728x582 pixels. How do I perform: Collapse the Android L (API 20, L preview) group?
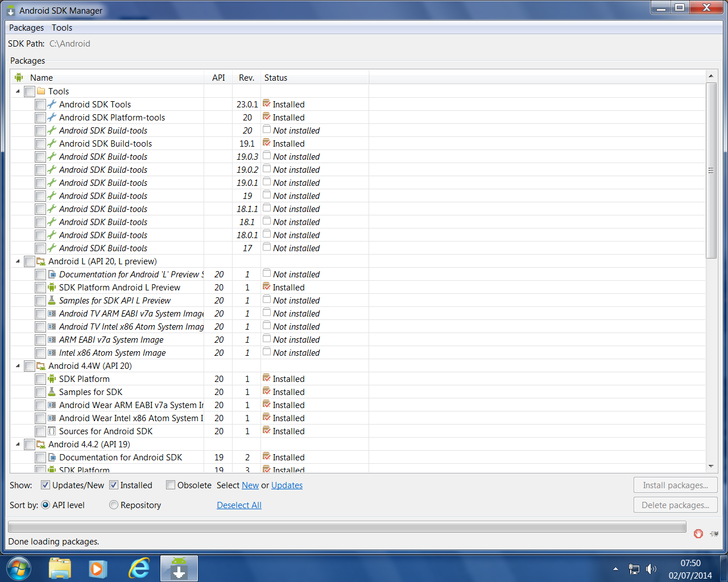tap(18, 261)
